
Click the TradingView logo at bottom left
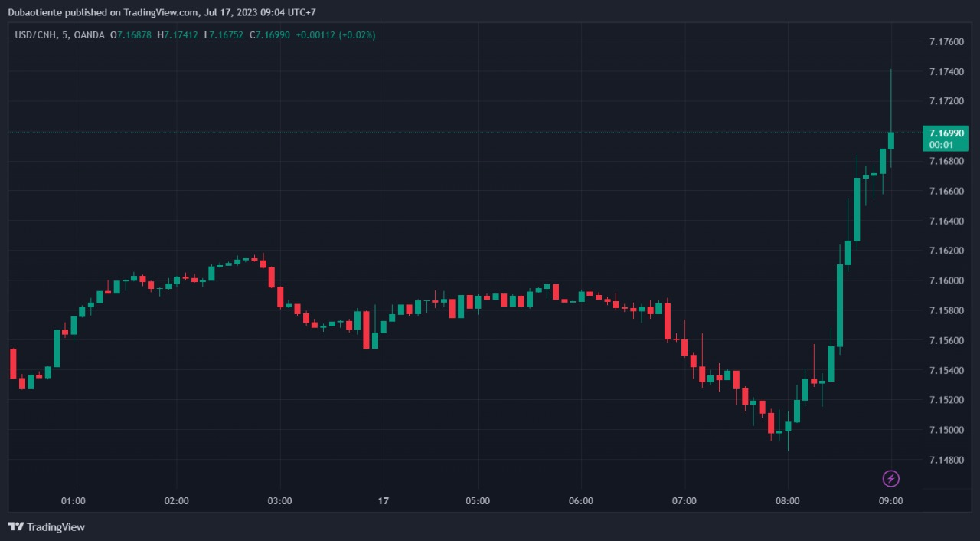[x=47, y=527]
